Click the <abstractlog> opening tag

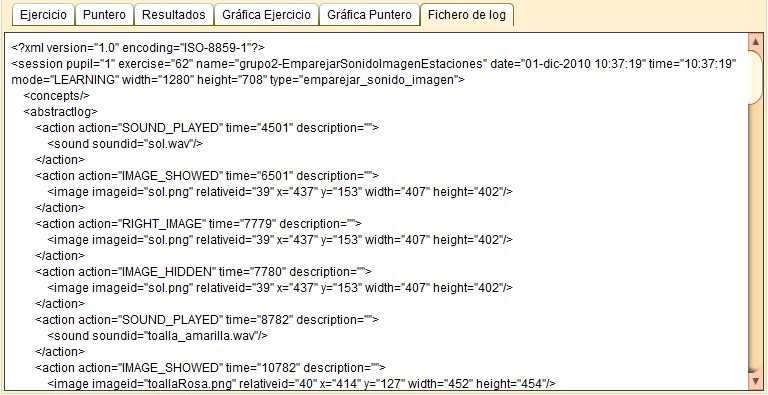pyautogui.click(x=61, y=112)
